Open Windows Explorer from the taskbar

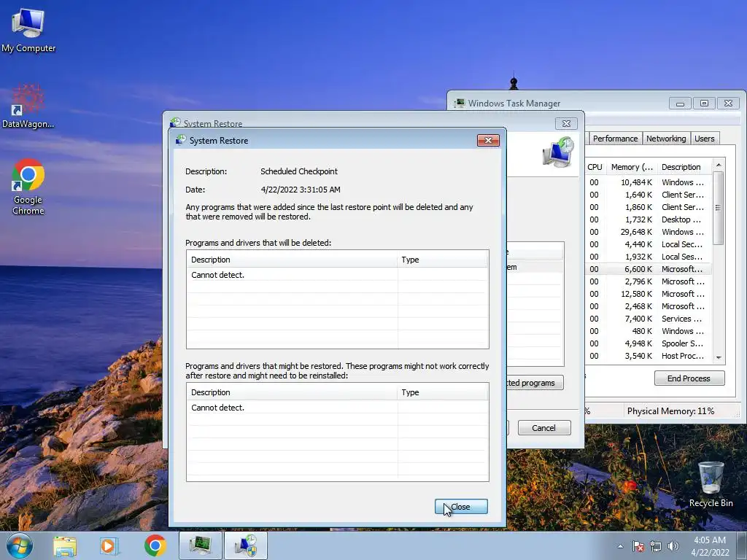tap(65, 545)
